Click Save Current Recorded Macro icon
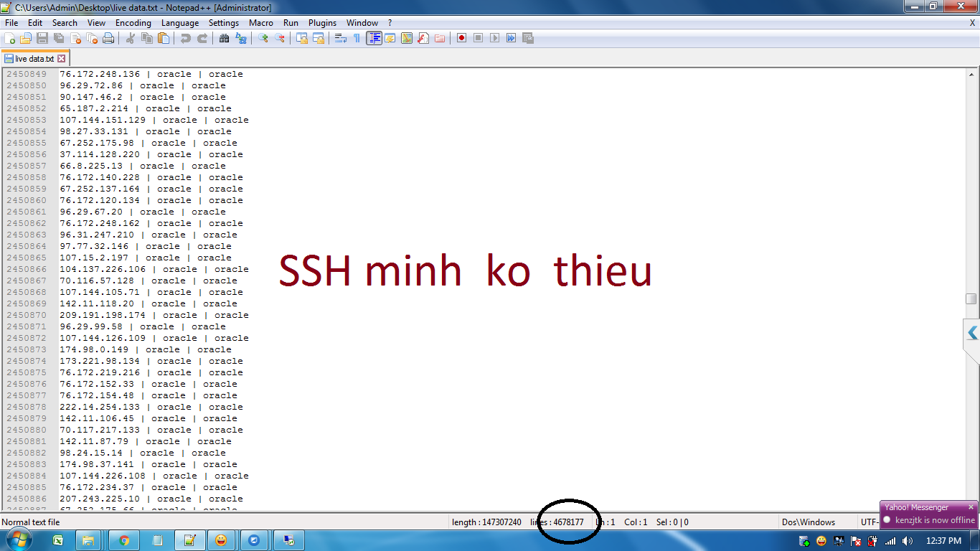 (x=528, y=38)
